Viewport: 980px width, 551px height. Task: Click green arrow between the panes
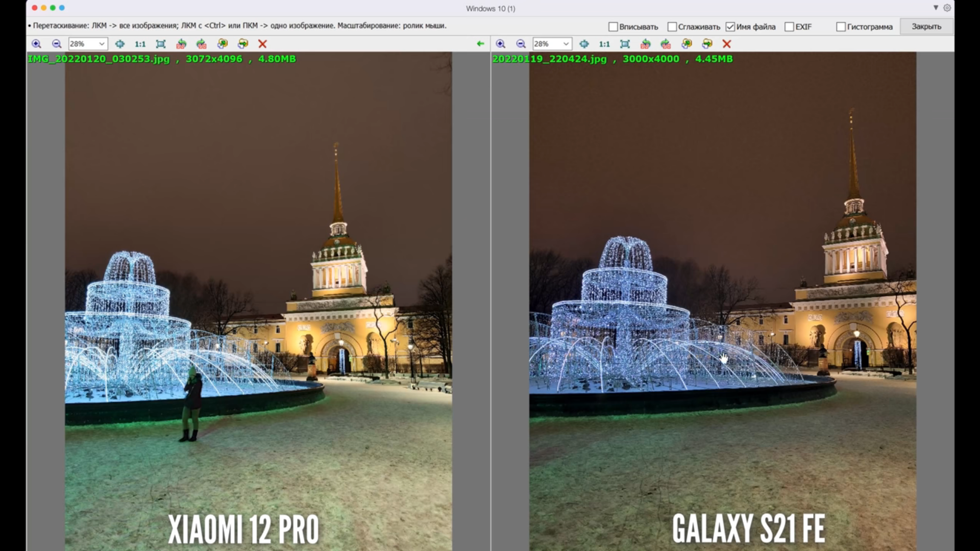point(480,44)
